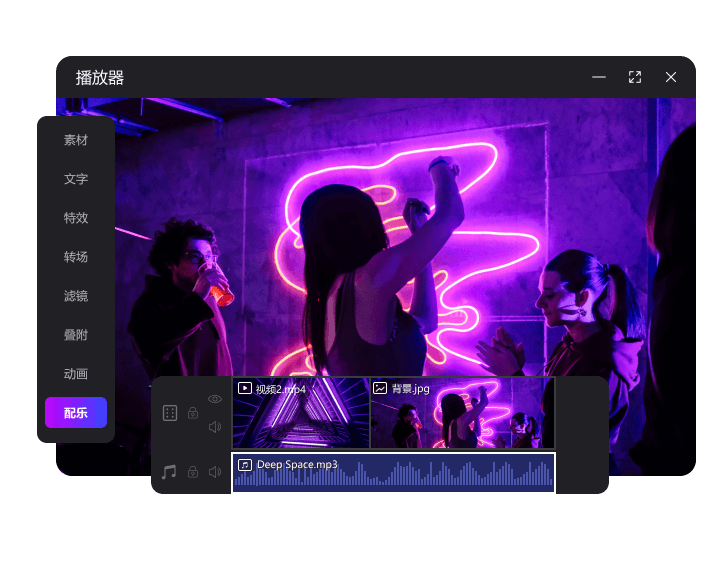Switch to the 文字 tab
This screenshot has width=722, height=572.
[76, 179]
